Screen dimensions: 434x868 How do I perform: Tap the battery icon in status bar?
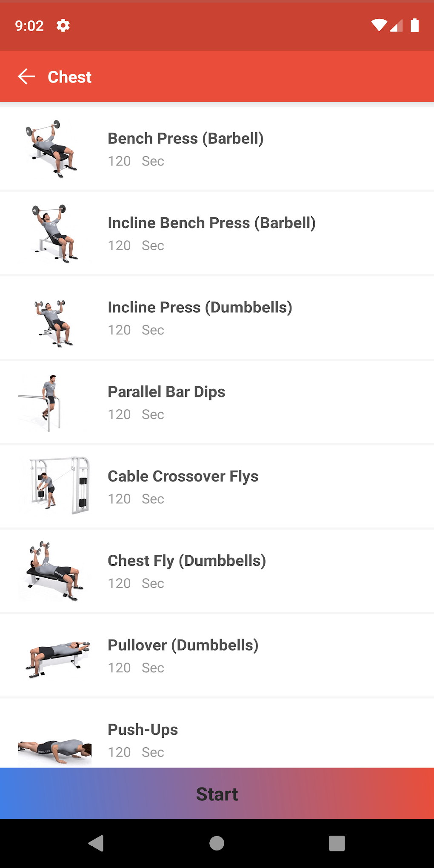tap(414, 26)
